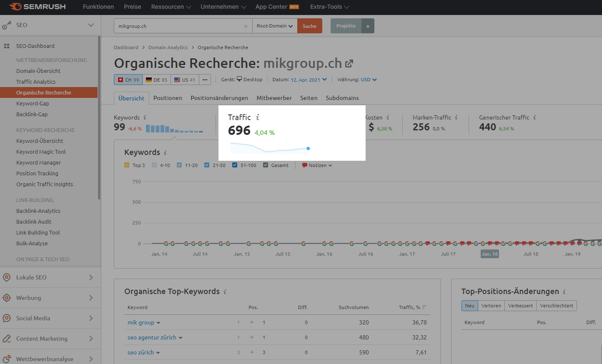Image resolution: width=602 pixels, height=364 pixels.
Task: Open external link icon next to mikgroup.ch
Action: [x=349, y=63]
